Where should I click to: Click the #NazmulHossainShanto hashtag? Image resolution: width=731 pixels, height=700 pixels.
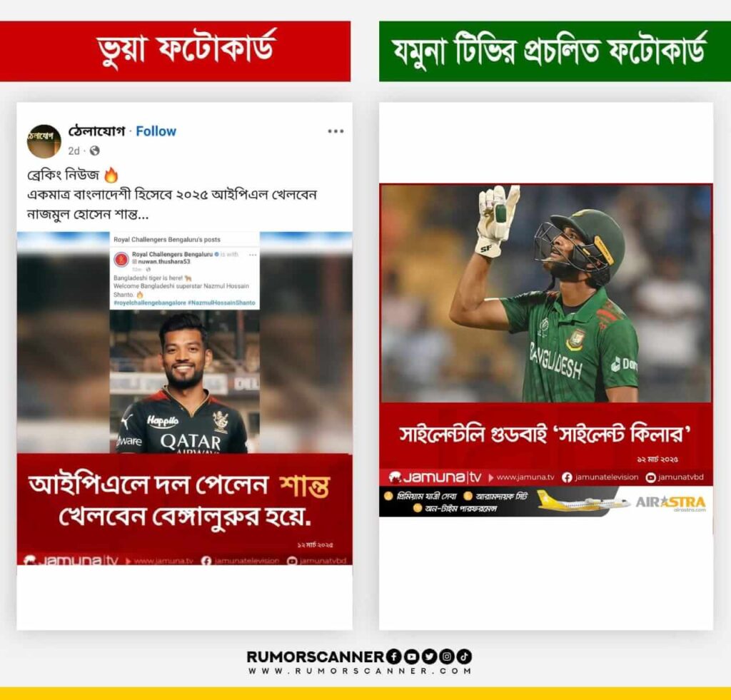click(x=221, y=303)
